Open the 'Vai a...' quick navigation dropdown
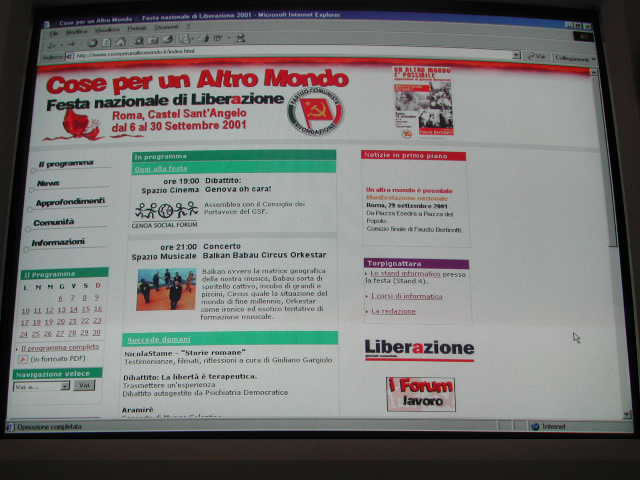The height and width of the screenshot is (480, 640). 41,387
